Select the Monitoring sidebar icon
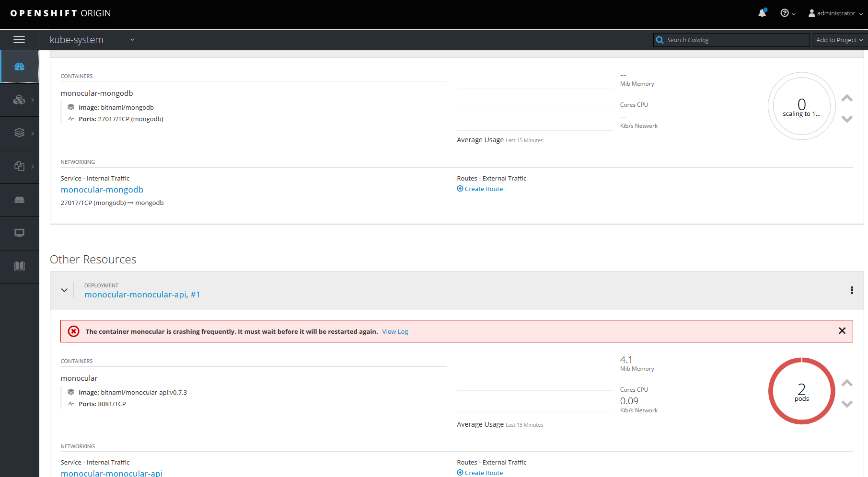868x477 pixels. [x=19, y=233]
